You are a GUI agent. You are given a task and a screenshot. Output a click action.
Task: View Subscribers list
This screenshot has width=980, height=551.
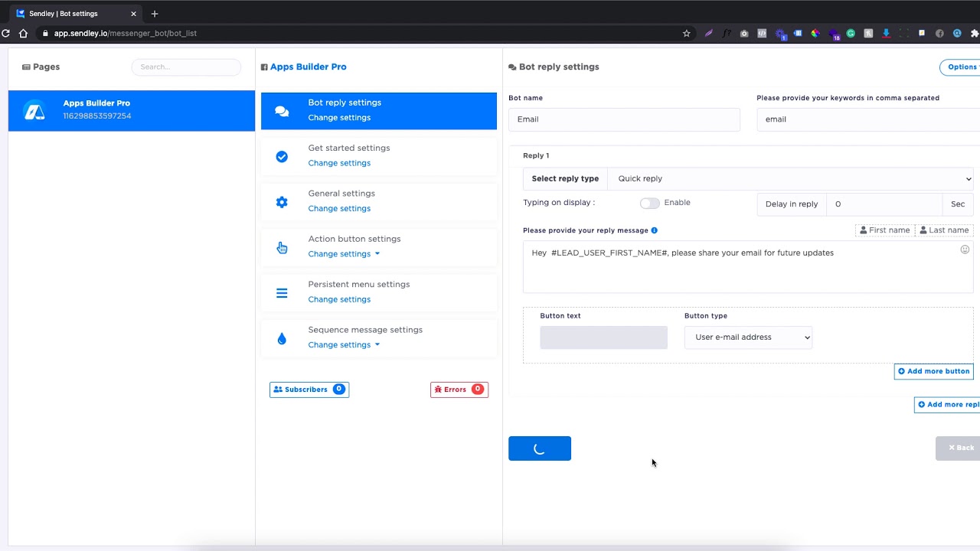[309, 390]
